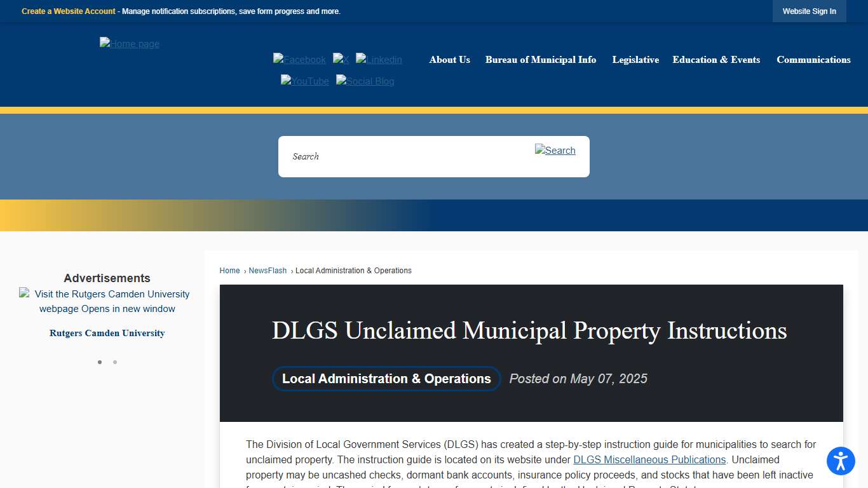Viewport: 868px width, 488px height.
Task: Click the Website Sign In button
Action: 809,11
